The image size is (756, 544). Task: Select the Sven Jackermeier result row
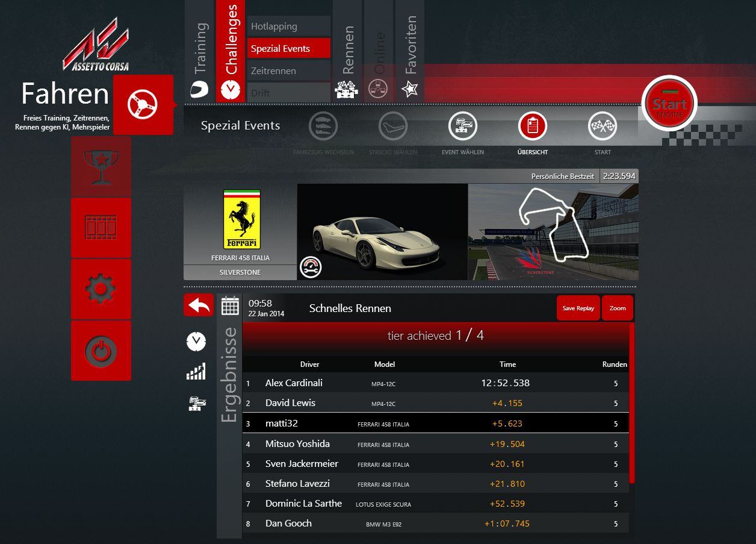[x=436, y=464]
